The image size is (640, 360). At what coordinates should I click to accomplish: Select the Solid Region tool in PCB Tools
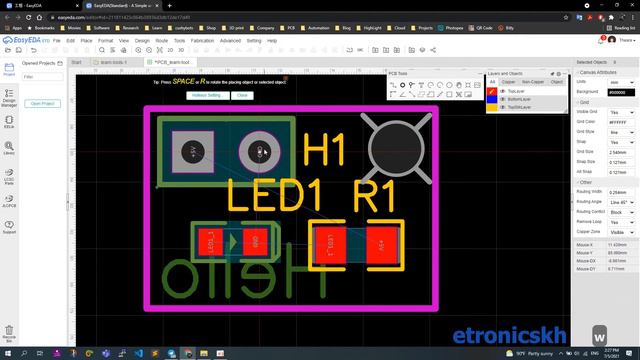(430, 94)
